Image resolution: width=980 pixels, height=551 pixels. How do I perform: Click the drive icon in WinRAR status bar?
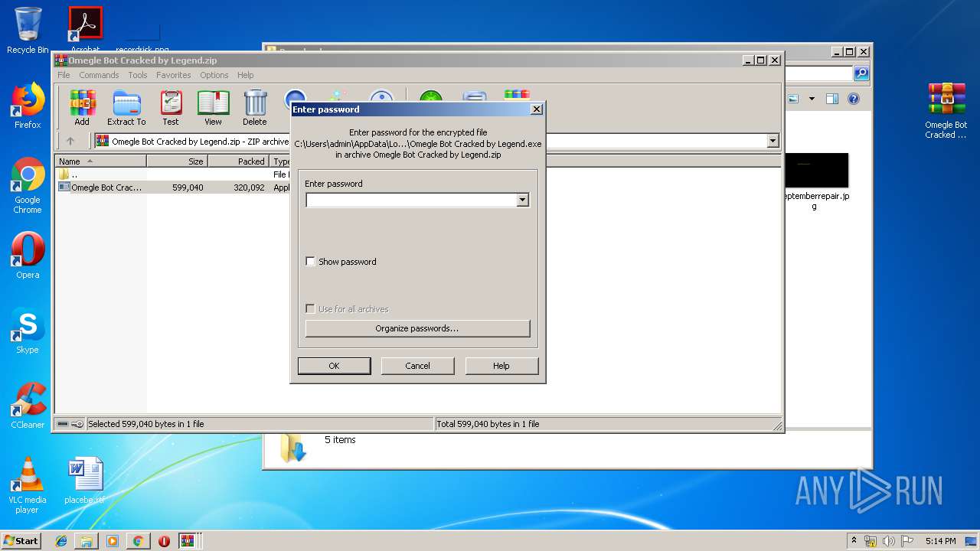[x=63, y=424]
